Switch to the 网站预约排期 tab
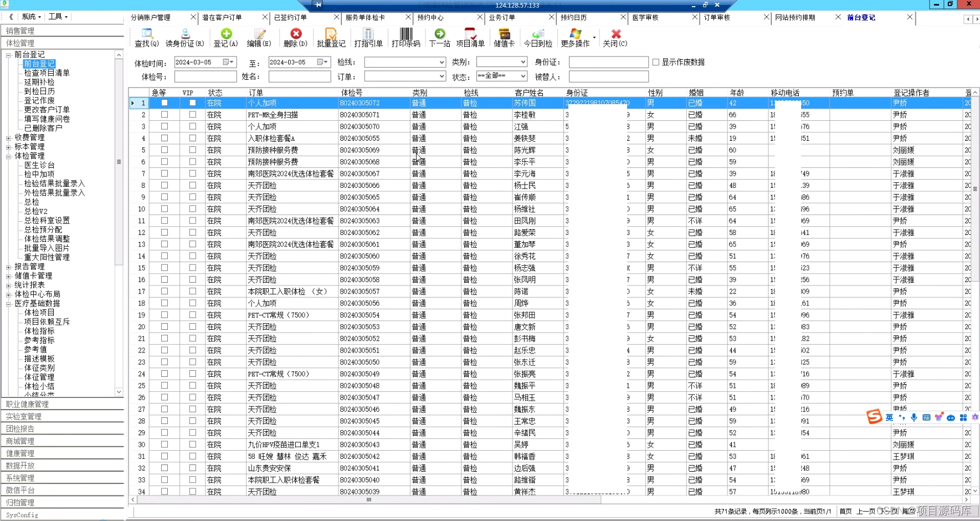Image resolution: width=980 pixels, height=521 pixels. point(795,17)
